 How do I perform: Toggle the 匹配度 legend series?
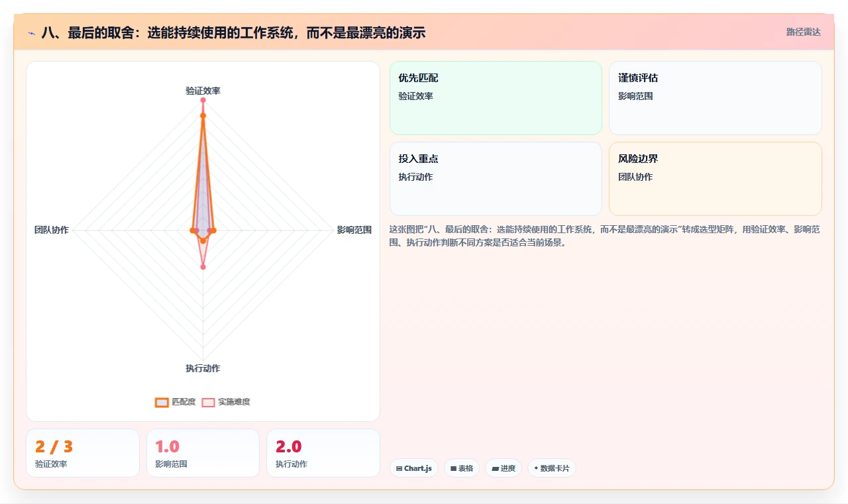pyautogui.click(x=176, y=402)
